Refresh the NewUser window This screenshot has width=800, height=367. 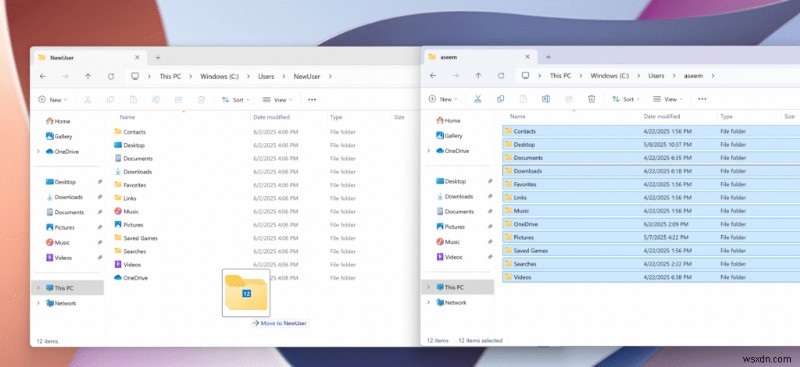111,77
